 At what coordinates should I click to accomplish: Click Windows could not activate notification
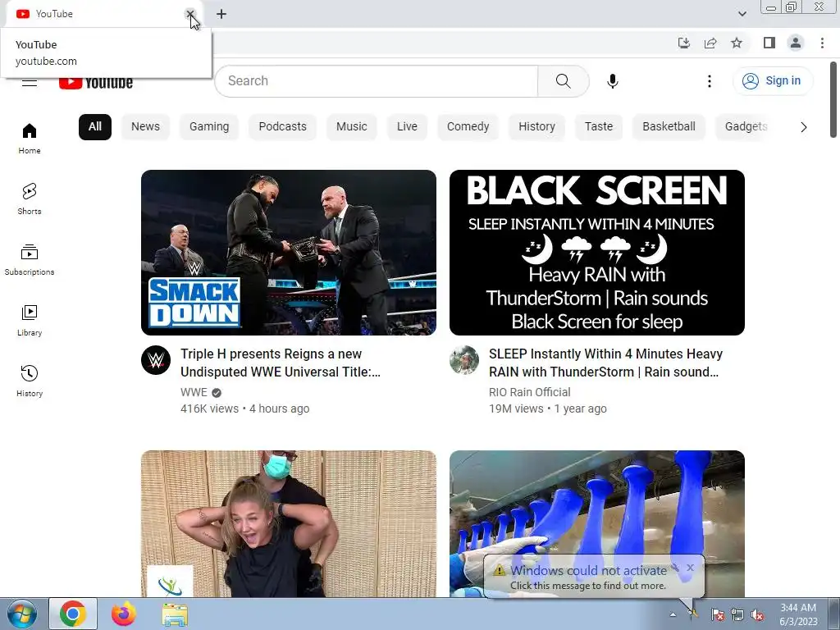(x=589, y=577)
